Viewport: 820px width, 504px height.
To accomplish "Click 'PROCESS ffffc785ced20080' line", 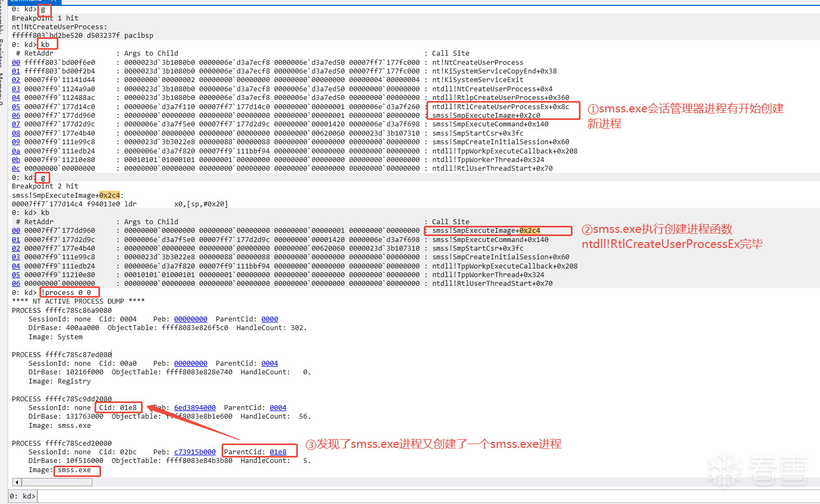I will pyautogui.click(x=62, y=443).
